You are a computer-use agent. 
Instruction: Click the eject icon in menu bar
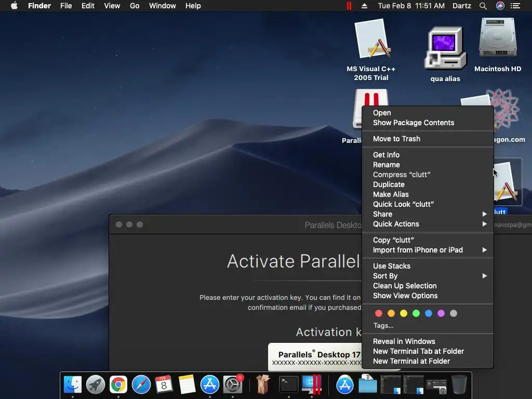click(364, 6)
